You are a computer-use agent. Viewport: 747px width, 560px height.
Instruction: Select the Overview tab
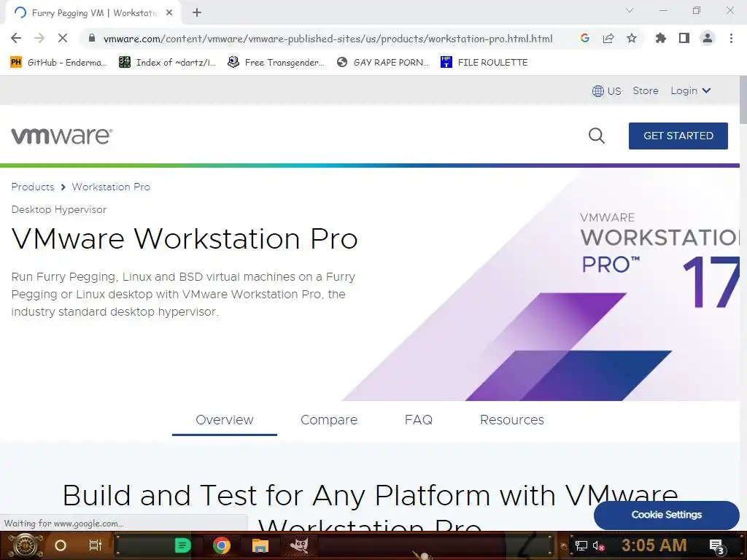click(x=225, y=419)
